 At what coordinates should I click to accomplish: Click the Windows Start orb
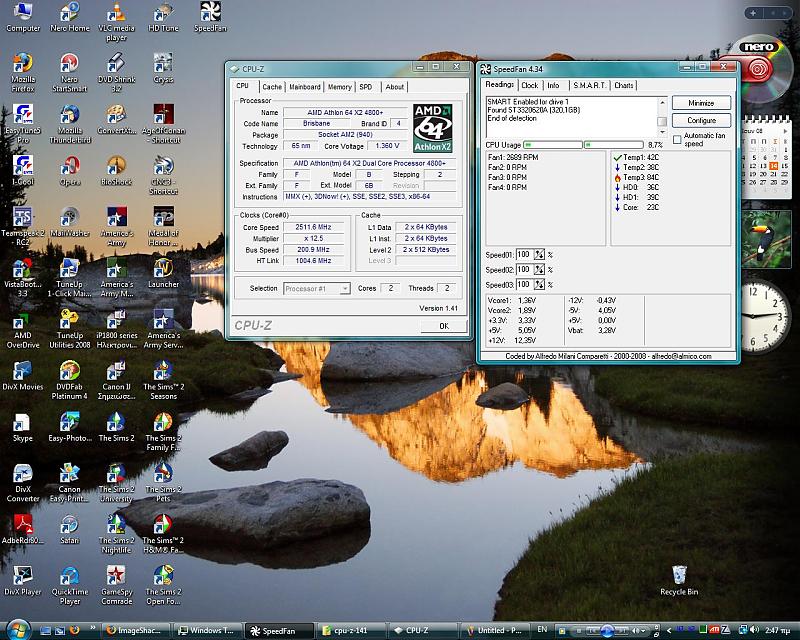[x=18, y=629]
